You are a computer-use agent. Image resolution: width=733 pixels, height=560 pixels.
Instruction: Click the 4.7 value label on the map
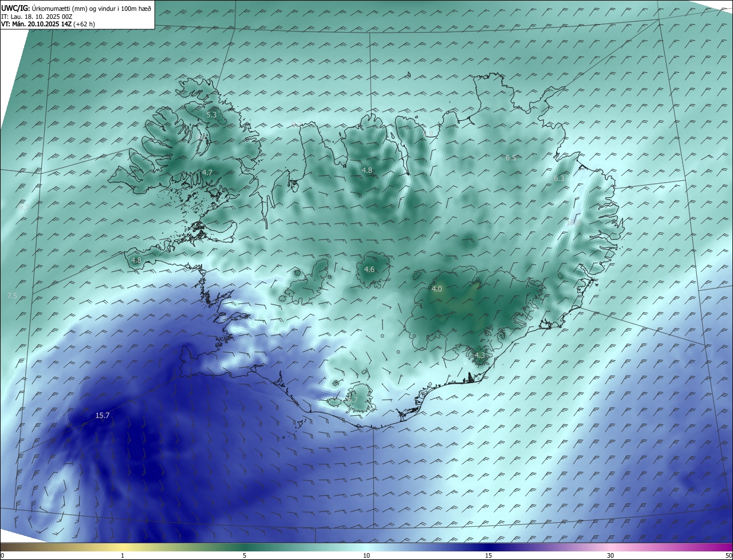[x=207, y=172]
